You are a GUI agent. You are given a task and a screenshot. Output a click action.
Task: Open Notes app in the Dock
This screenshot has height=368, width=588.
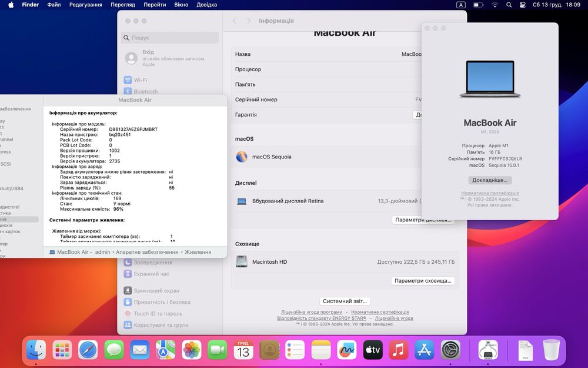coord(320,350)
